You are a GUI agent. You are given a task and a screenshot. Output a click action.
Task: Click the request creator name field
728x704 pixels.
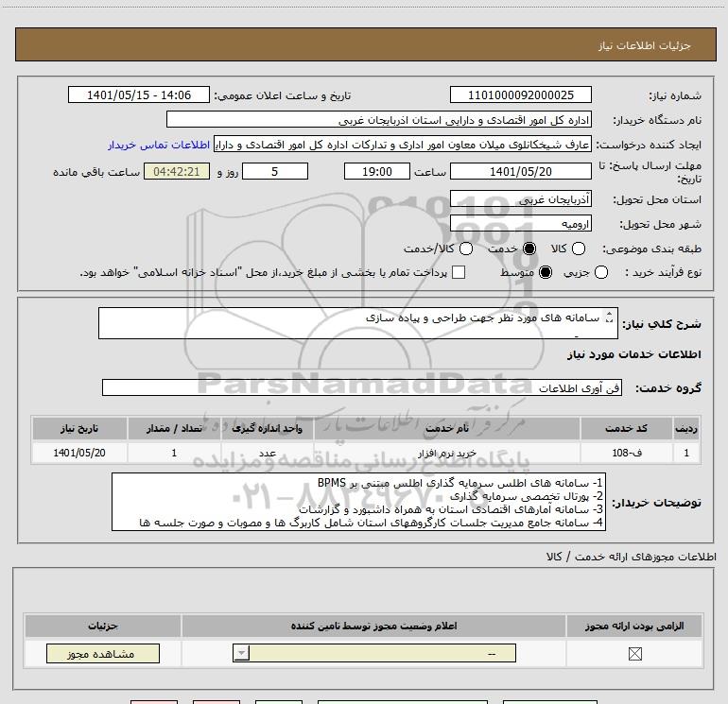(x=403, y=145)
